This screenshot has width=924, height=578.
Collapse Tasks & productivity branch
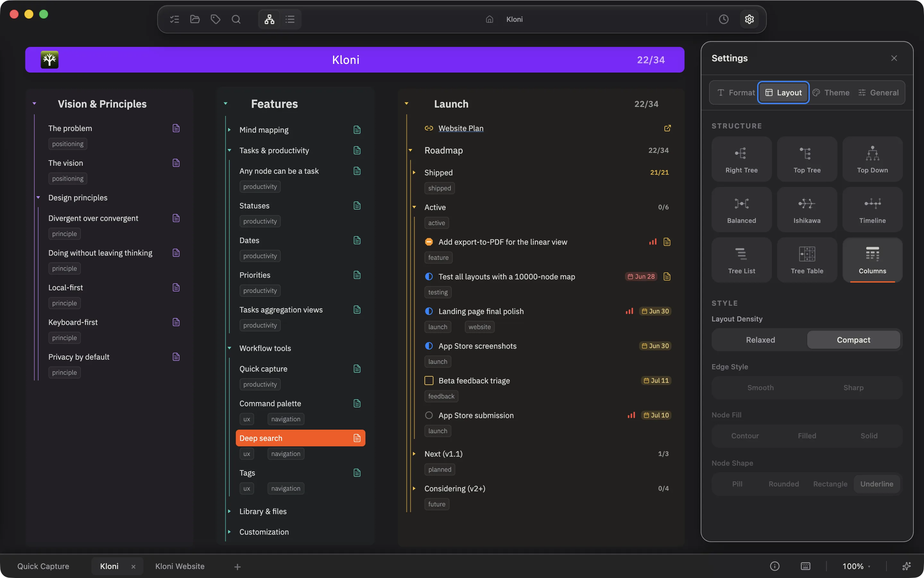pyautogui.click(x=229, y=150)
